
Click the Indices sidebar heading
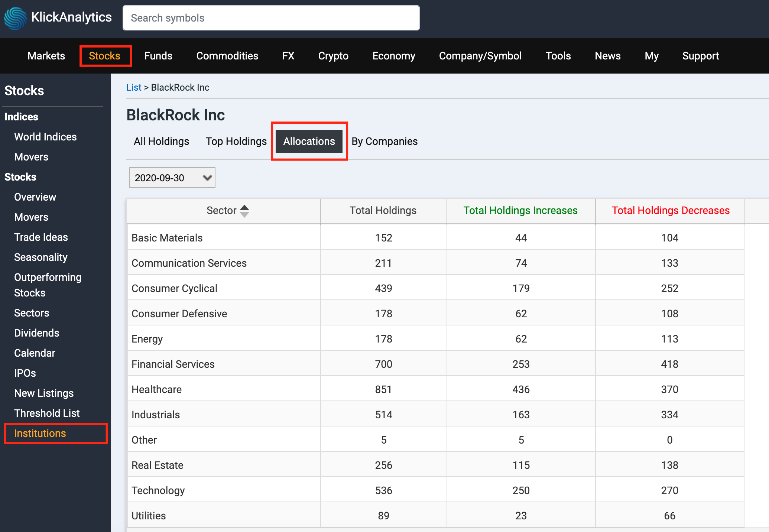click(21, 117)
